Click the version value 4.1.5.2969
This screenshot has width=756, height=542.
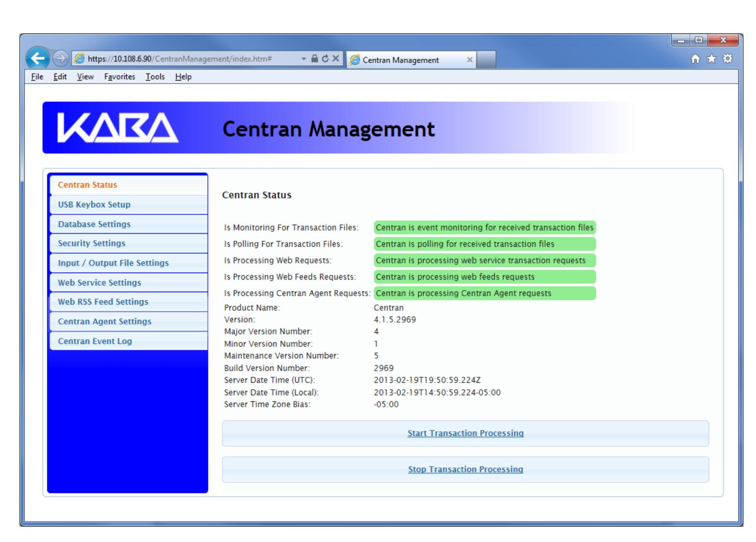pos(395,319)
